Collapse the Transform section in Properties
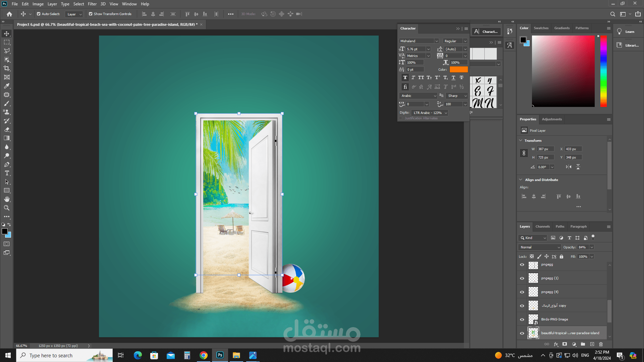This screenshot has height=362, width=644. point(521,140)
